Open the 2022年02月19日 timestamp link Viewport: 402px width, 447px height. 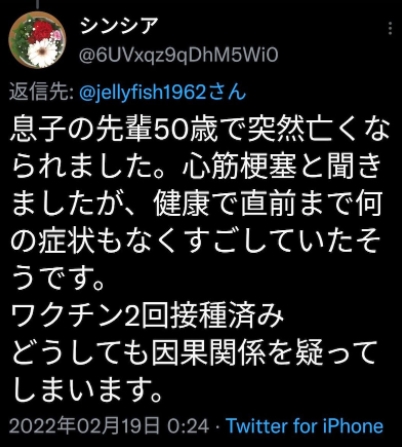pos(84,426)
